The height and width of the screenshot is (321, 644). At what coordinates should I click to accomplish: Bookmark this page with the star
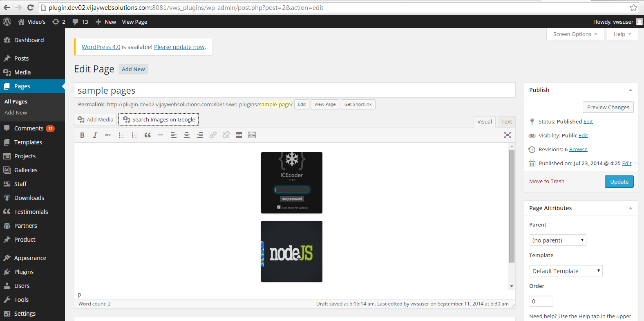click(x=633, y=7)
